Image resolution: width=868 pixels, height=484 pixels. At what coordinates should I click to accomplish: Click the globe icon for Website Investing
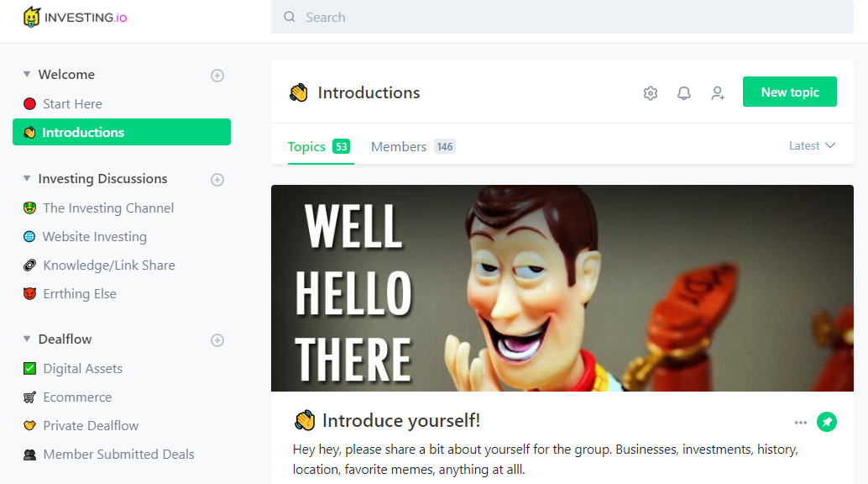pyautogui.click(x=30, y=237)
